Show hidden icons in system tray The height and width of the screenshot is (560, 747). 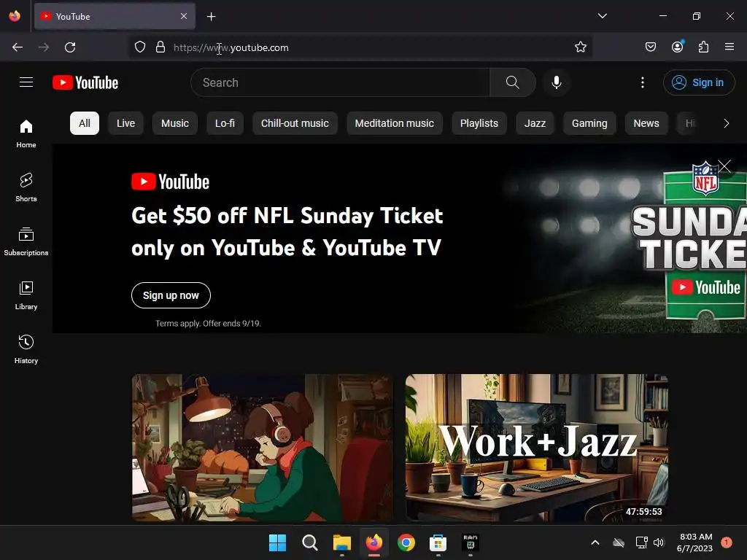coord(595,542)
